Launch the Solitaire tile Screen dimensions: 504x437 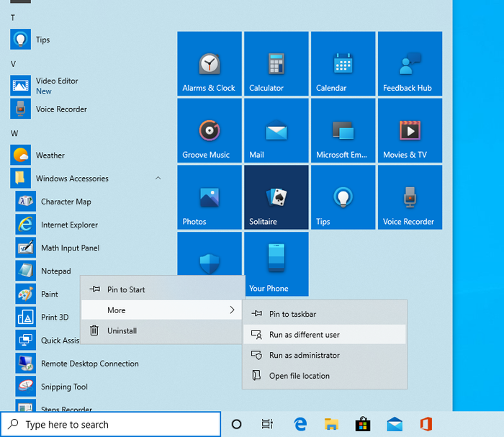tap(276, 197)
